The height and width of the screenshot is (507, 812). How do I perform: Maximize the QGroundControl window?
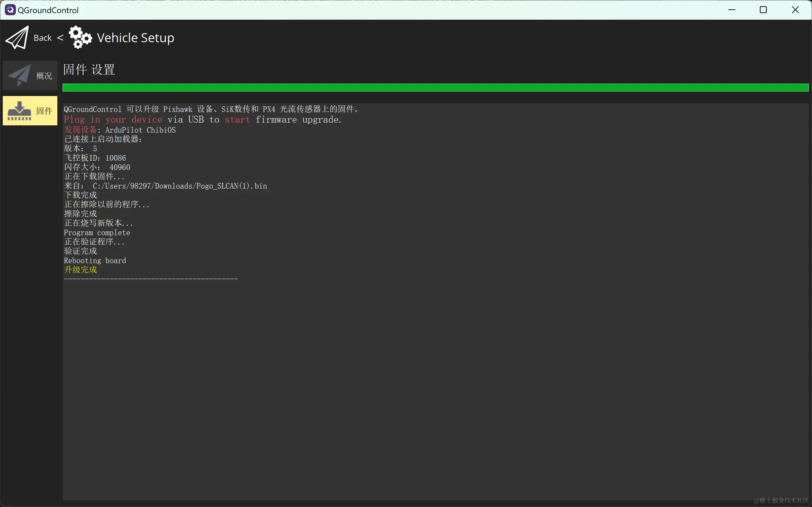pos(763,10)
